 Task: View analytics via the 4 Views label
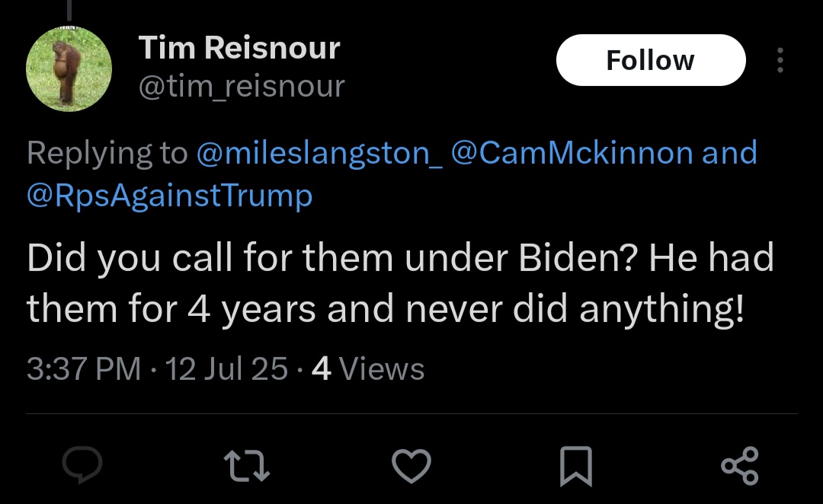click(368, 368)
